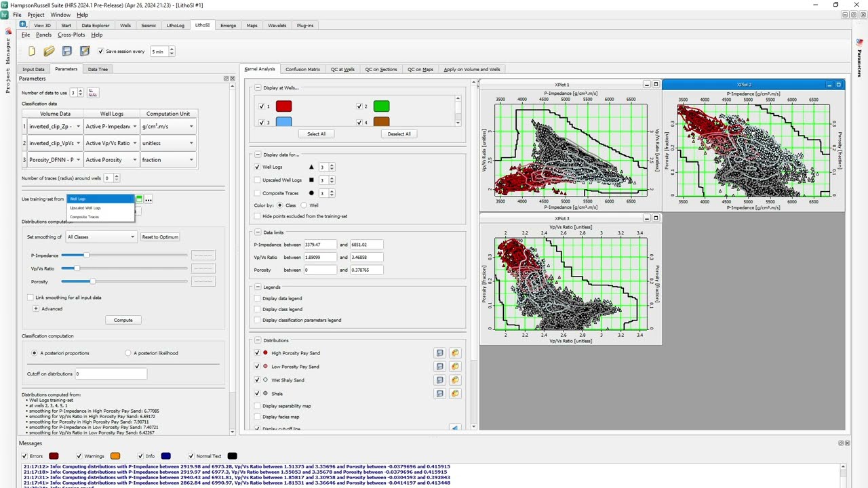
Task: Select Color by Well radio button
Action: (304, 205)
